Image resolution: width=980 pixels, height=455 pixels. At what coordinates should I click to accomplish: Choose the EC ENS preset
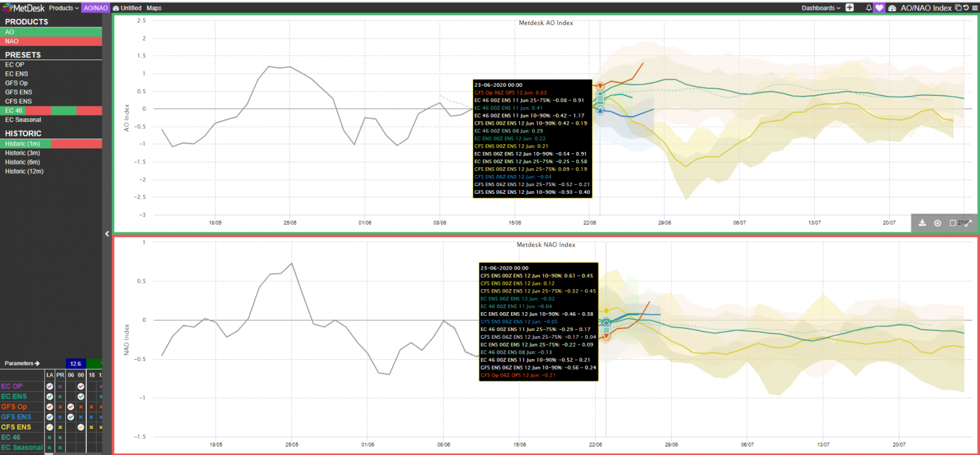[x=52, y=73]
